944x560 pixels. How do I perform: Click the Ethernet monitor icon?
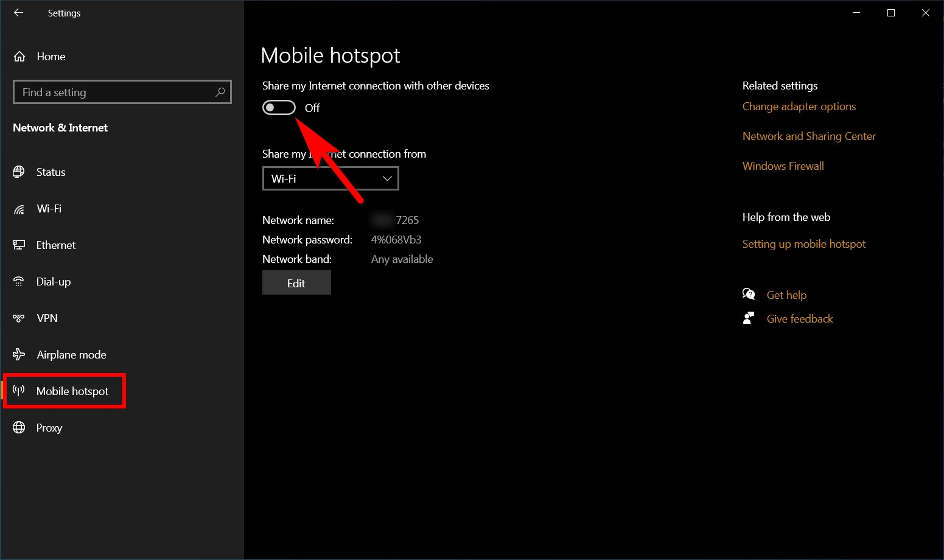point(19,245)
